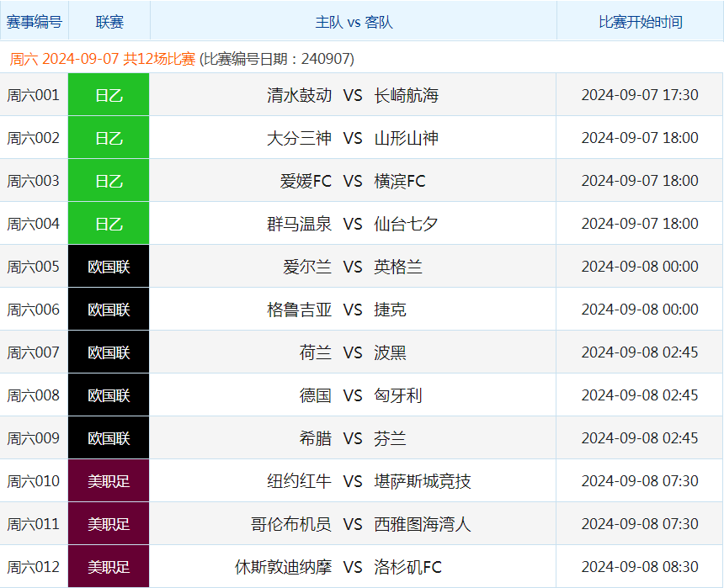
Task: Select match number 周六002
Action: point(33,138)
